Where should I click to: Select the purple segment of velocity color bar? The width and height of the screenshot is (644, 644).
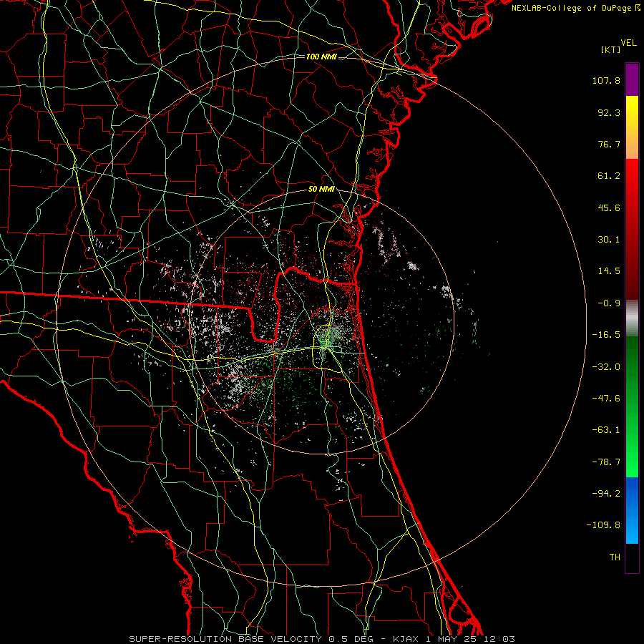click(632, 79)
